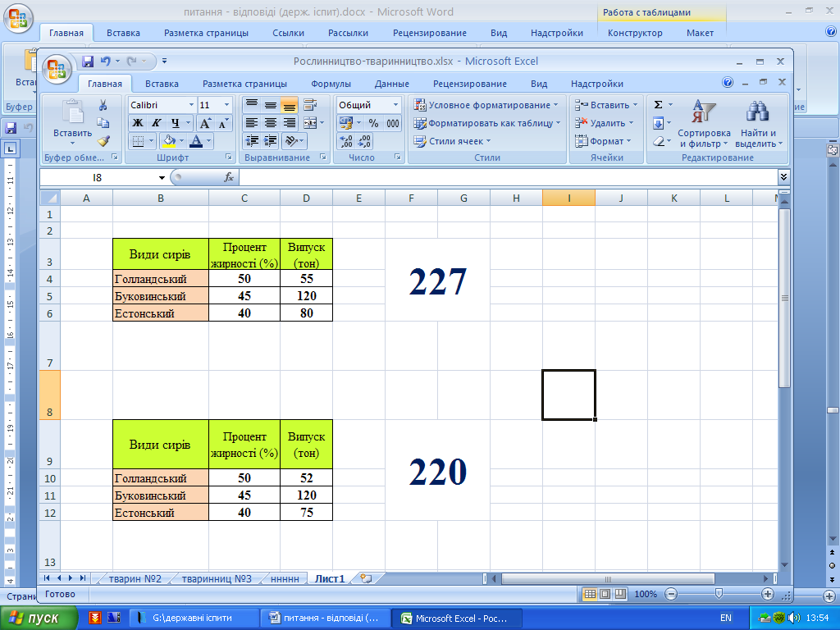840x630 pixels.
Task: Expand the formula bar
Action: pyautogui.click(x=783, y=177)
